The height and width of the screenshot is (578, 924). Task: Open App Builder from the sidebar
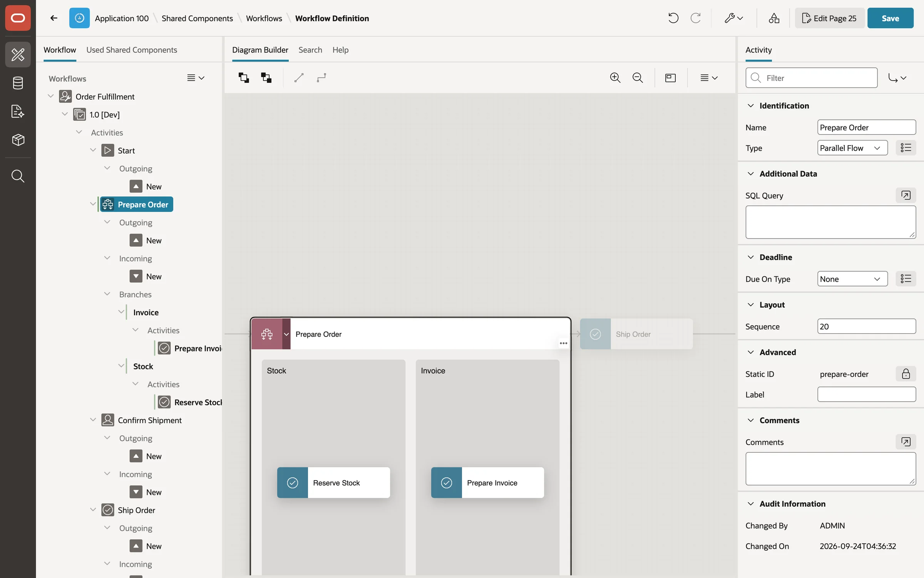[18, 55]
